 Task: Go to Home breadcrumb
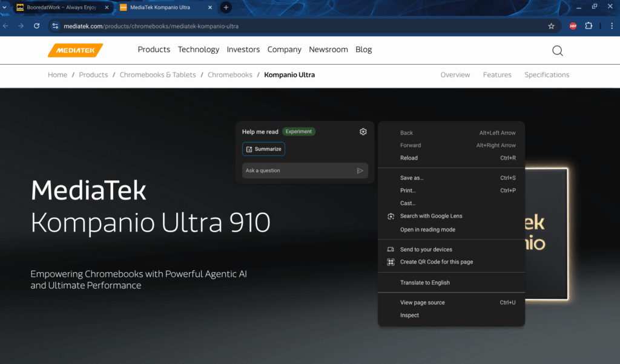pyautogui.click(x=58, y=74)
